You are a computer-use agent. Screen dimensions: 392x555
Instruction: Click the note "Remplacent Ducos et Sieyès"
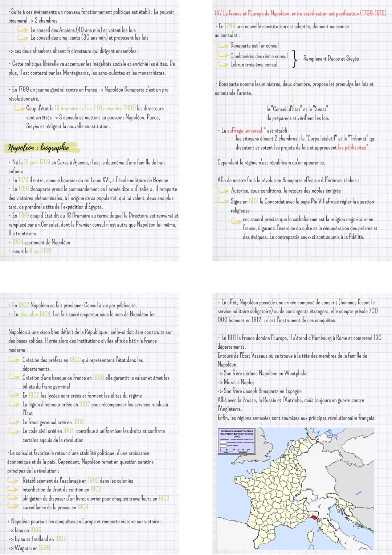pyautogui.click(x=331, y=58)
